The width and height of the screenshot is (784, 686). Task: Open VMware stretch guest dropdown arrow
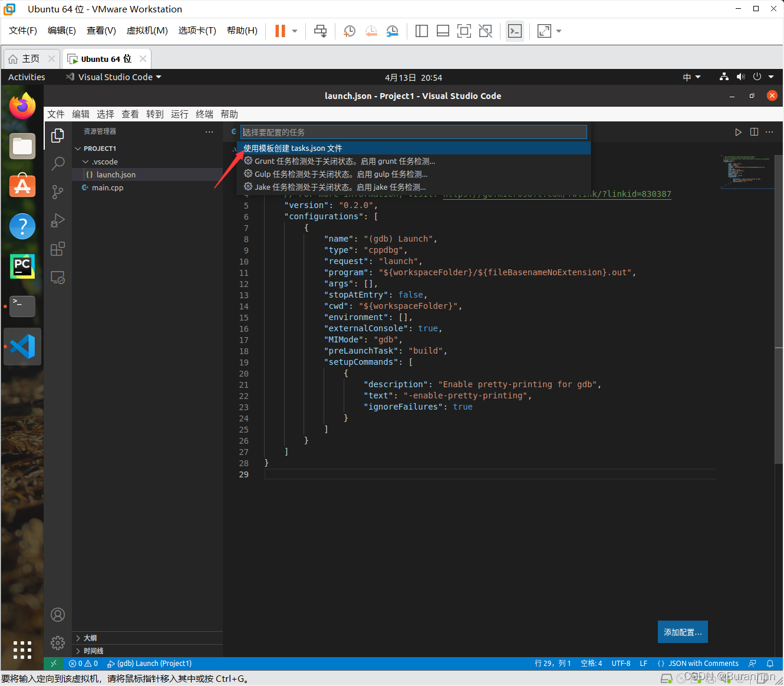click(x=559, y=31)
